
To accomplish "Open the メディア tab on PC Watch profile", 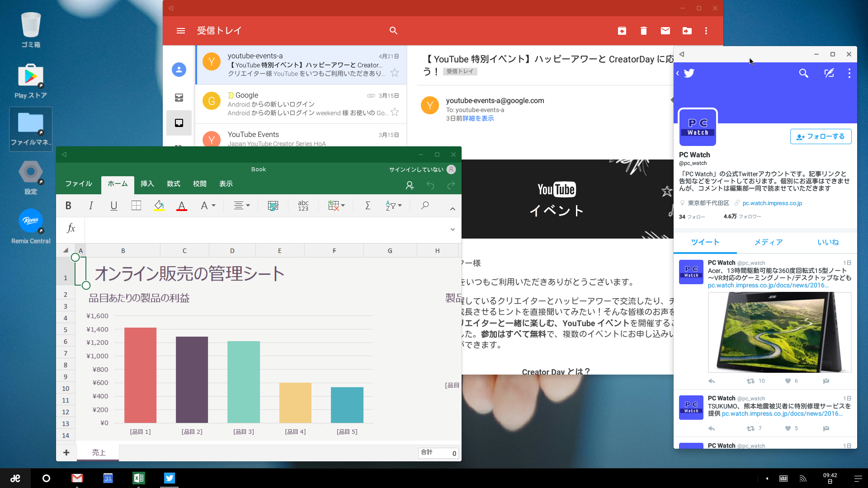I will tap(768, 242).
